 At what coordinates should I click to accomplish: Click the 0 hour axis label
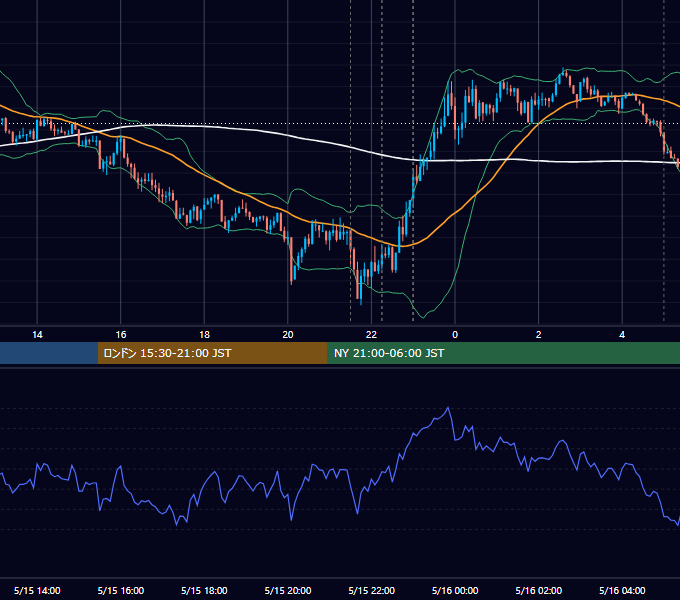[x=455, y=335]
